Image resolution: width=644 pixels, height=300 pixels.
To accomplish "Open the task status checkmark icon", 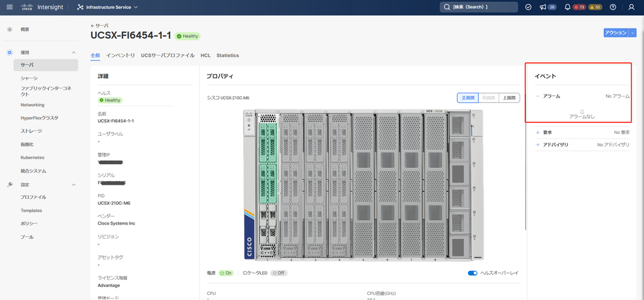I will tap(529, 7).
